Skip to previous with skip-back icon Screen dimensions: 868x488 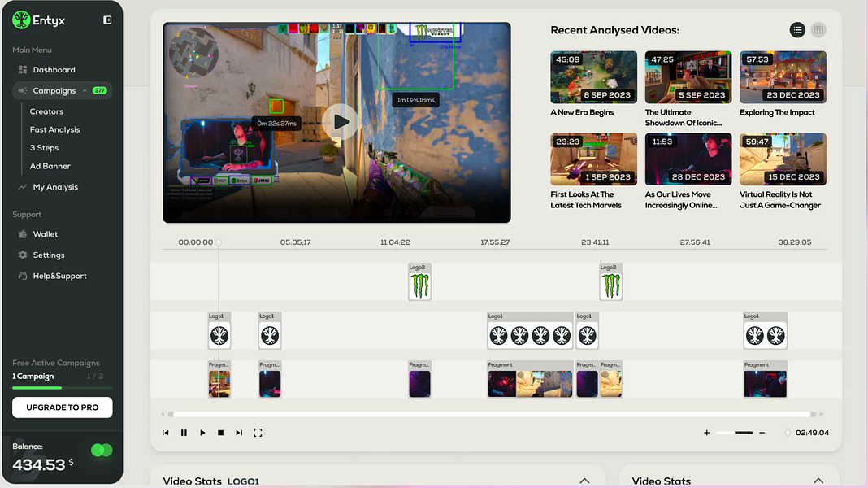click(166, 433)
